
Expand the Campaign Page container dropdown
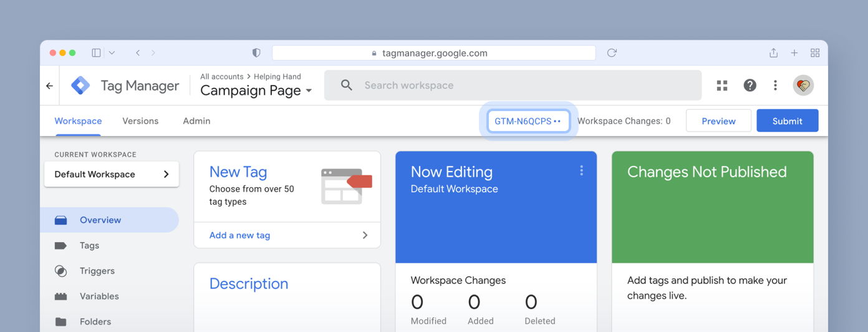point(309,91)
